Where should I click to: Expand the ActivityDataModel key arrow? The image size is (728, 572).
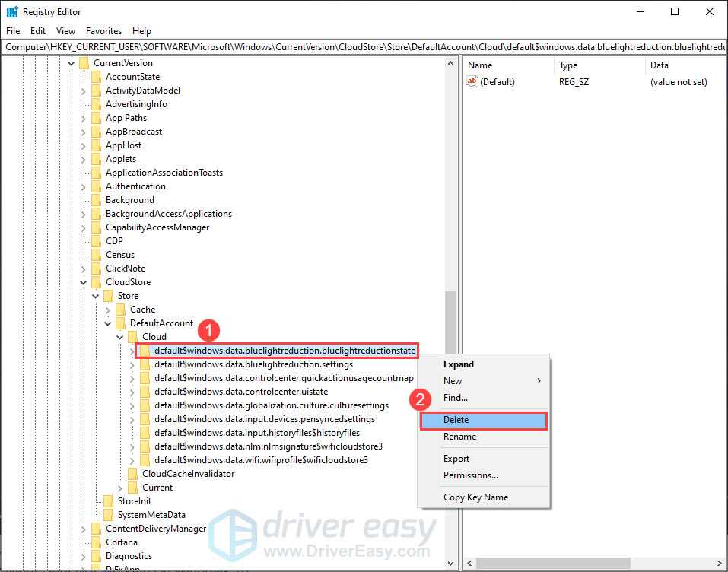[84, 91]
